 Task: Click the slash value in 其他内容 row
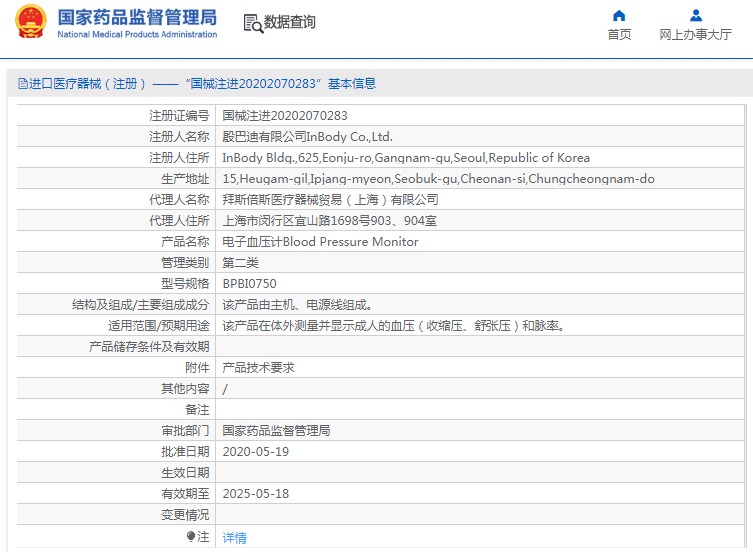[x=225, y=389]
